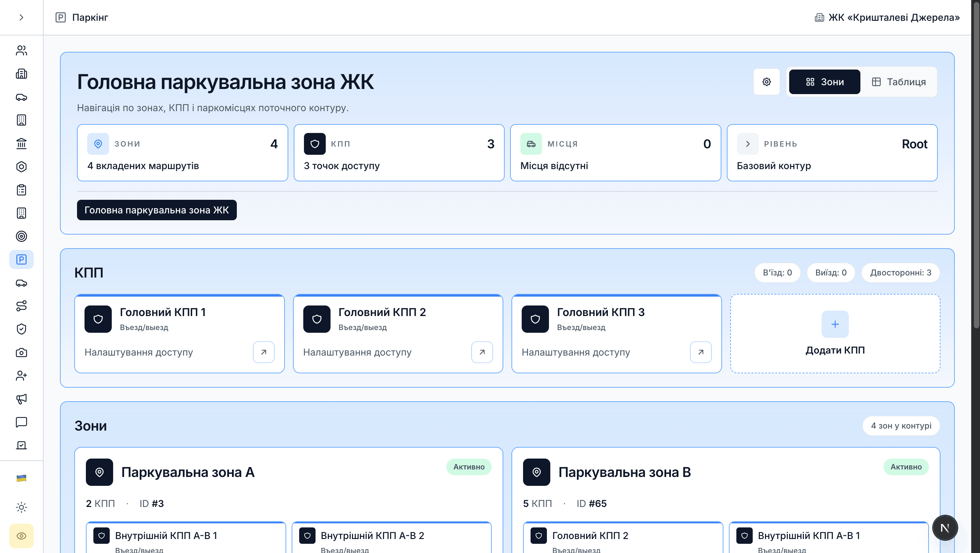The image size is (980, 553).
Task: Click location pin icon of Паркувальна зона A
Action: 99,472
